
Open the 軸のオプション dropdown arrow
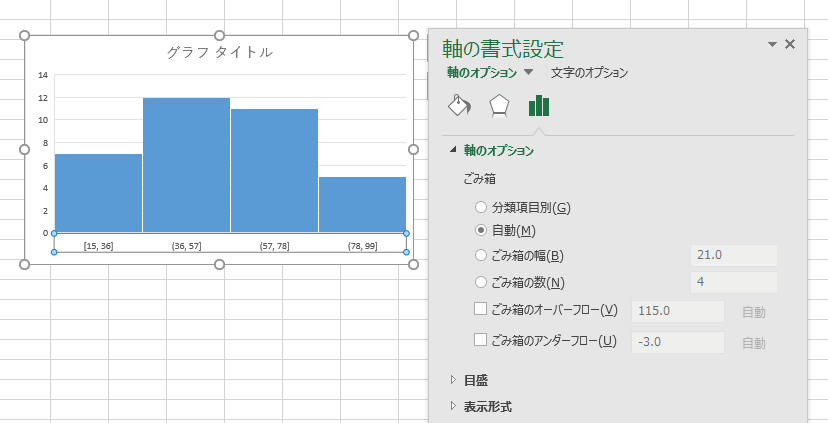(x=529, y=72)
